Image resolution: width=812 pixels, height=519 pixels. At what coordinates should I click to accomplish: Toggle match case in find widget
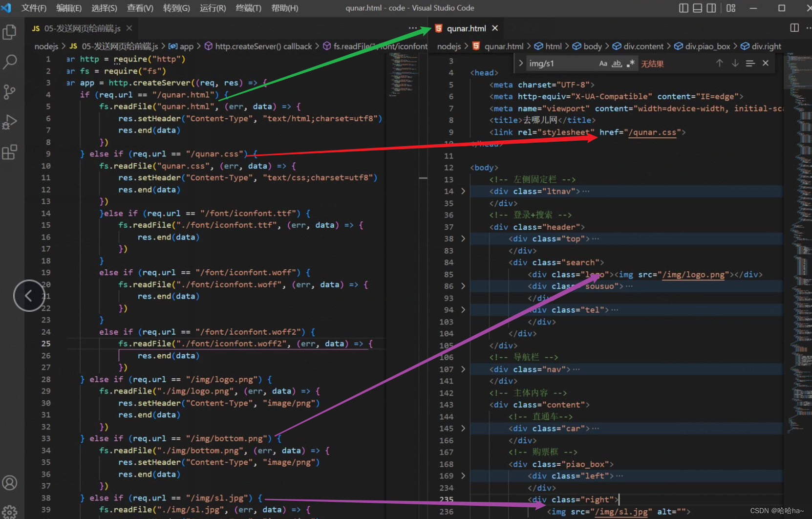603,64
